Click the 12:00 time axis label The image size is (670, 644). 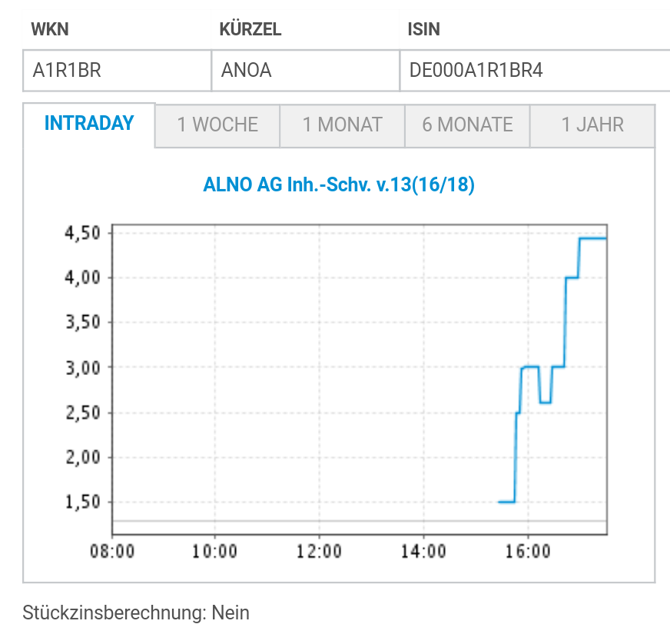[319, 552]
